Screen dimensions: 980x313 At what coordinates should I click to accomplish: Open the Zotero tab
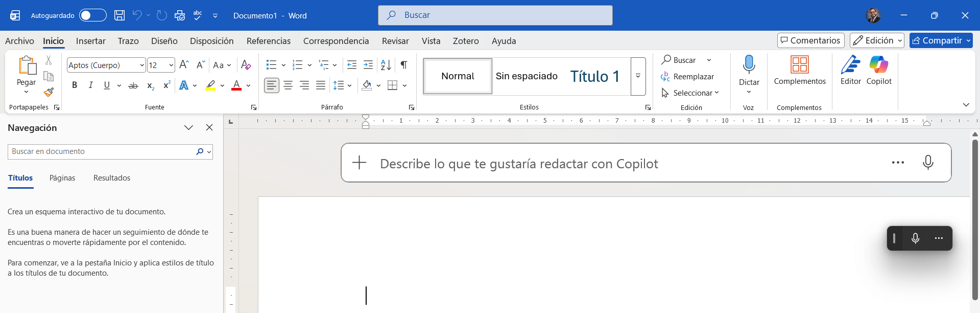click(466, 41)
